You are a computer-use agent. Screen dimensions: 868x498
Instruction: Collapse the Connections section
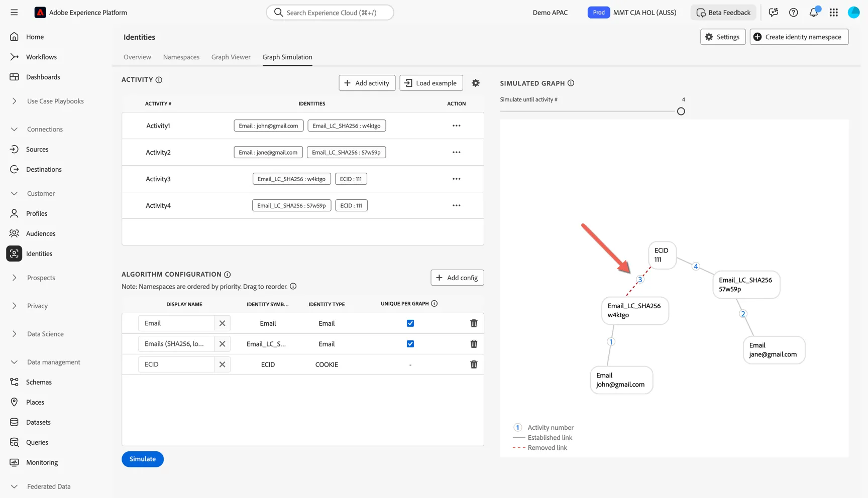click(x=14, y=129)
